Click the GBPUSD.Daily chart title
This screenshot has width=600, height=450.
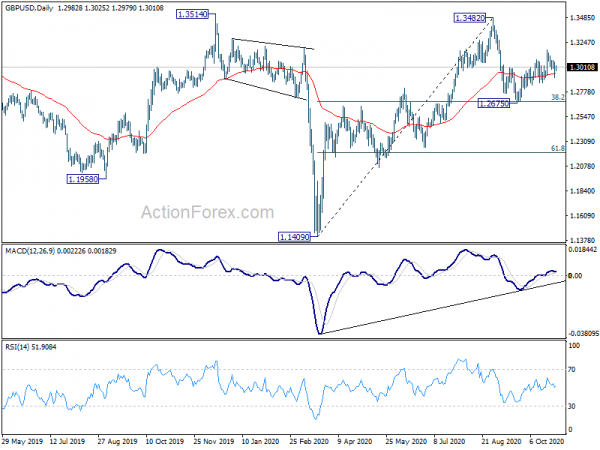29,8
